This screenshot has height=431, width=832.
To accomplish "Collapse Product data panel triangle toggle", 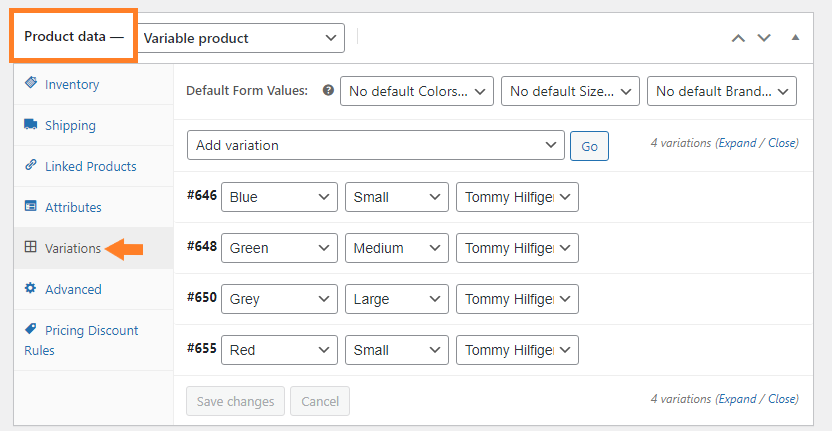I will tap(795, 38).
